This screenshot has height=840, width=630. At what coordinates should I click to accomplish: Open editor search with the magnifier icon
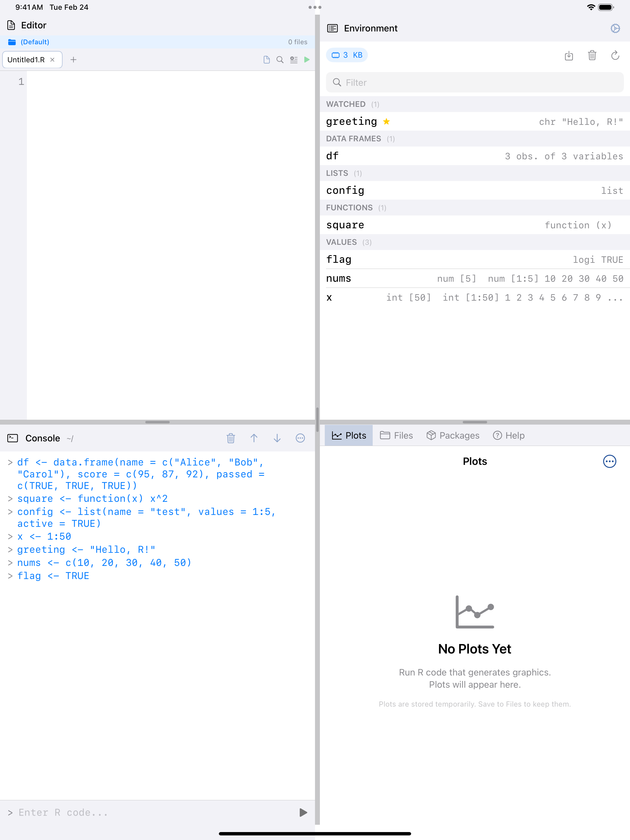(280, 60)
